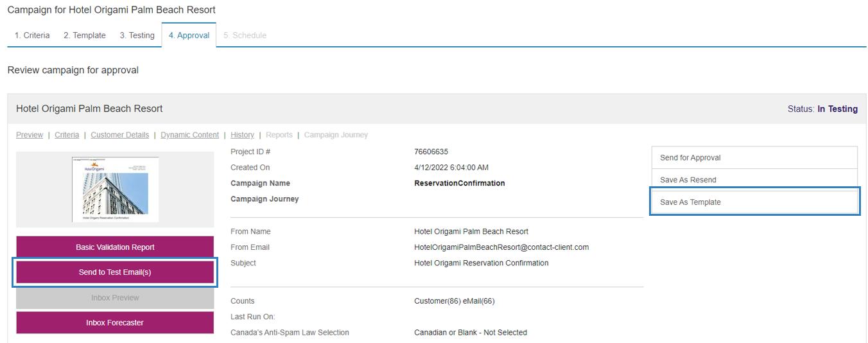The width and height of the screenshot is (868, 343).
Task: Click the disabled Inbox Preview button
Action: [115, 298]
